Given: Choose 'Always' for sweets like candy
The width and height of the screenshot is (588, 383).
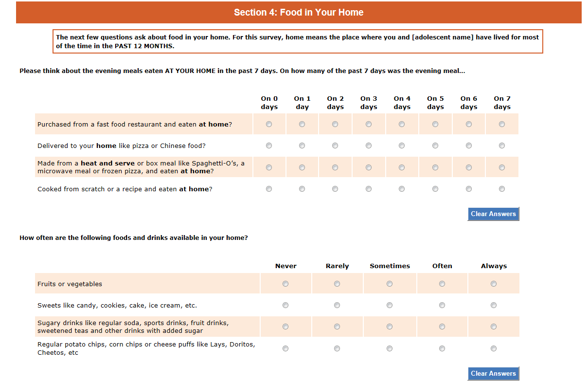Looking at the screenshot, I should coord(494,305).
